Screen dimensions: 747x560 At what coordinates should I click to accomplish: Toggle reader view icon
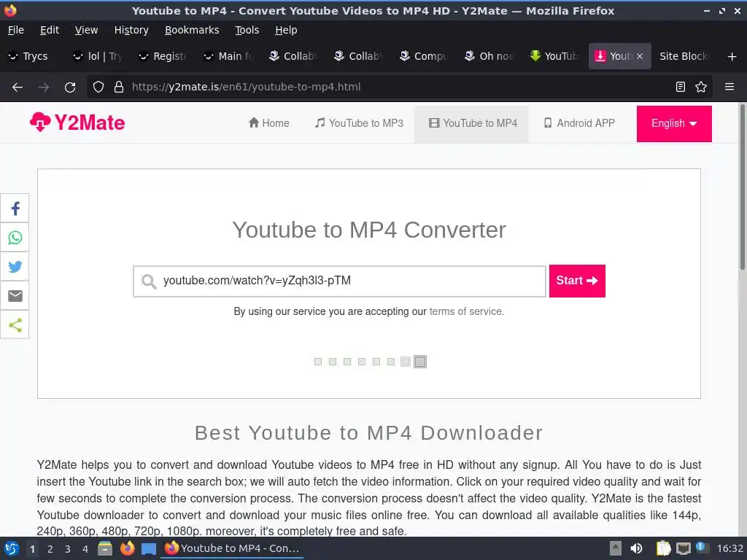[x=681, y=87]
